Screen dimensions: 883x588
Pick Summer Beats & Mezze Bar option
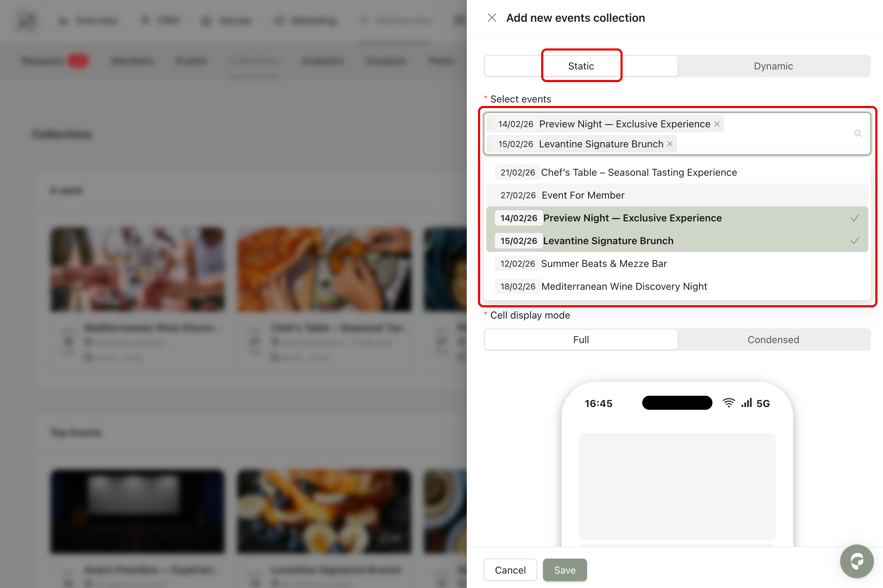click(604, 263)
